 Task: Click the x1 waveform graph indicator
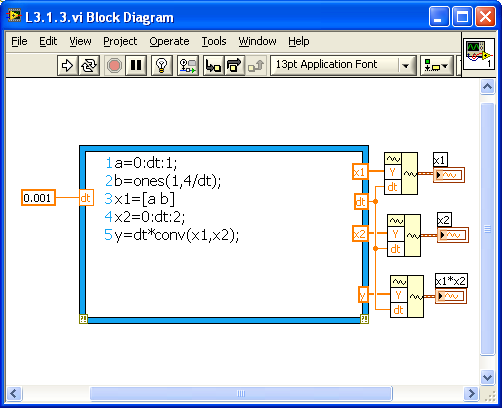pyautogui.click(x=449, y=175)
